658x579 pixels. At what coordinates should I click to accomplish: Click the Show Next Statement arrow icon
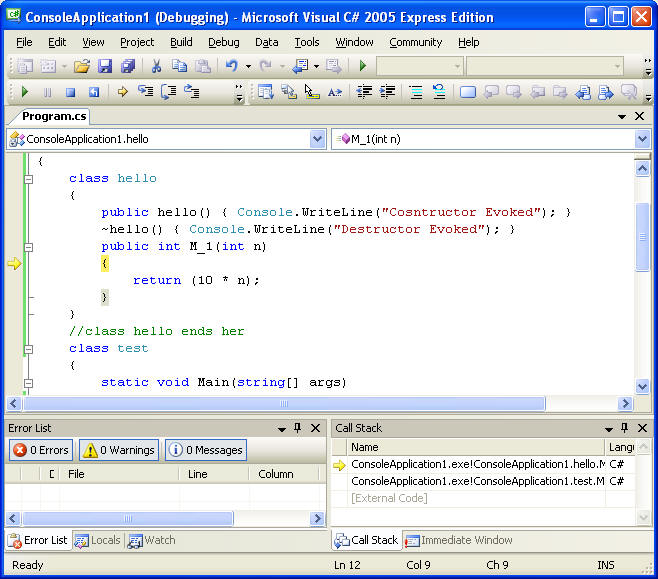click(x=123, y=92)
